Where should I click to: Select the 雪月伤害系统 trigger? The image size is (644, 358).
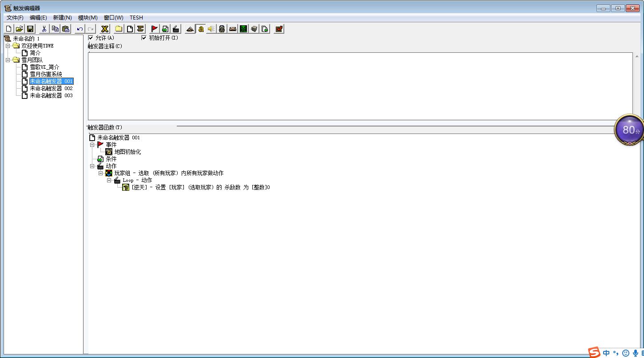(46, 74)
